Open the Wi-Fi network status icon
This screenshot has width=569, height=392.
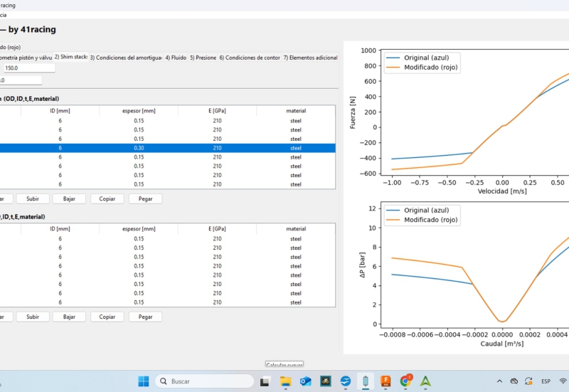tap(563, 381)
